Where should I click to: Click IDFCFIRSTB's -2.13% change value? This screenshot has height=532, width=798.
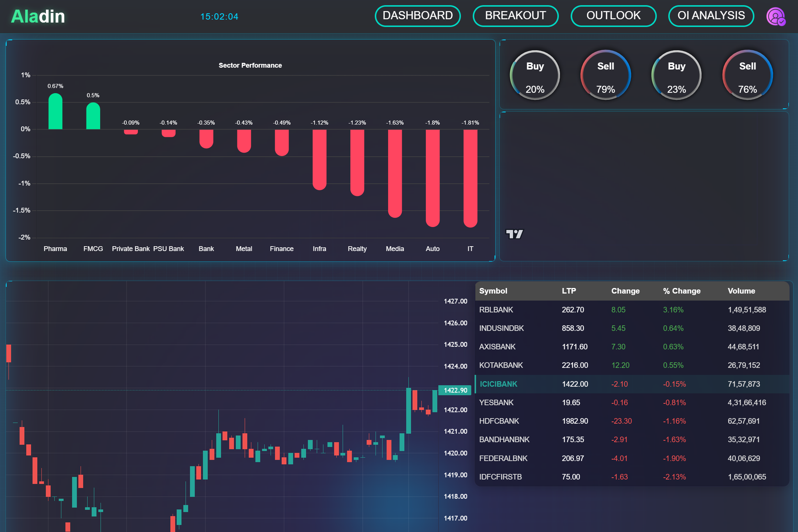click(674, 477)
